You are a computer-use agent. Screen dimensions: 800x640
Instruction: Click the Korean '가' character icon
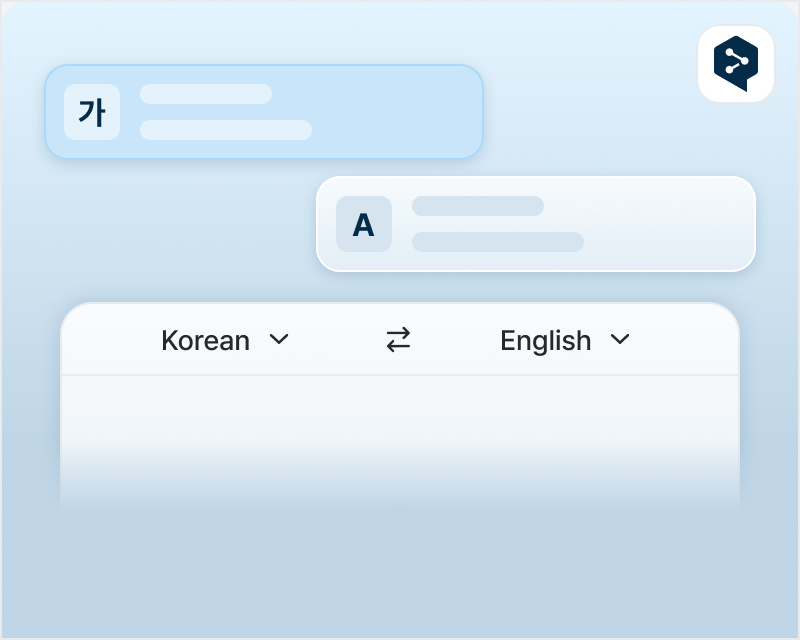(92, 112)
